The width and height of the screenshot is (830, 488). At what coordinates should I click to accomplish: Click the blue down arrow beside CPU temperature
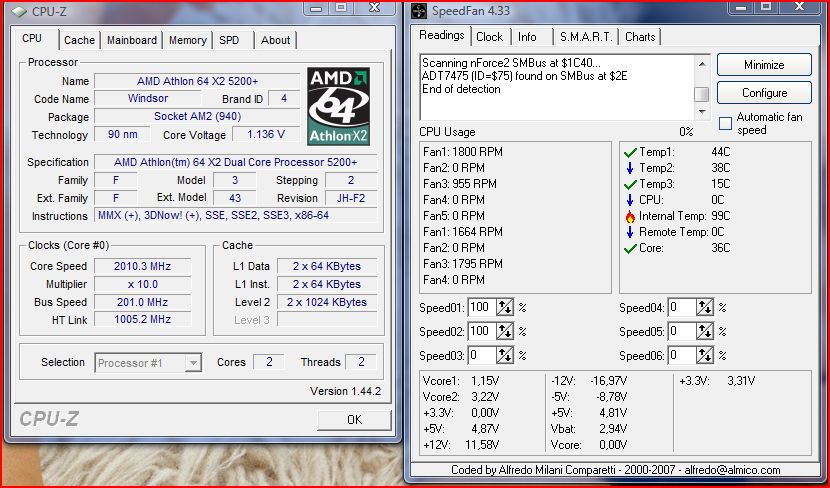pos(630,200)
